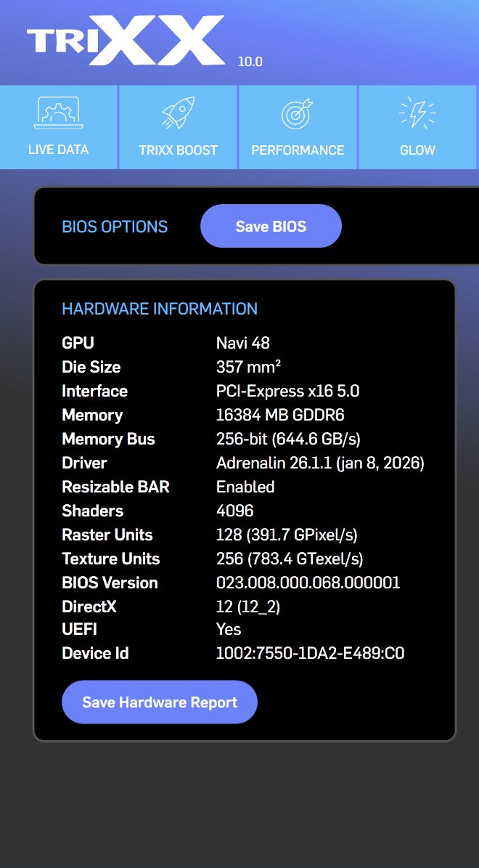This screenshot has width=479, height=868.
Task: Switch to the TRIXX BOOST tab label
Action: pyautogui.click(x=178, y=150)
